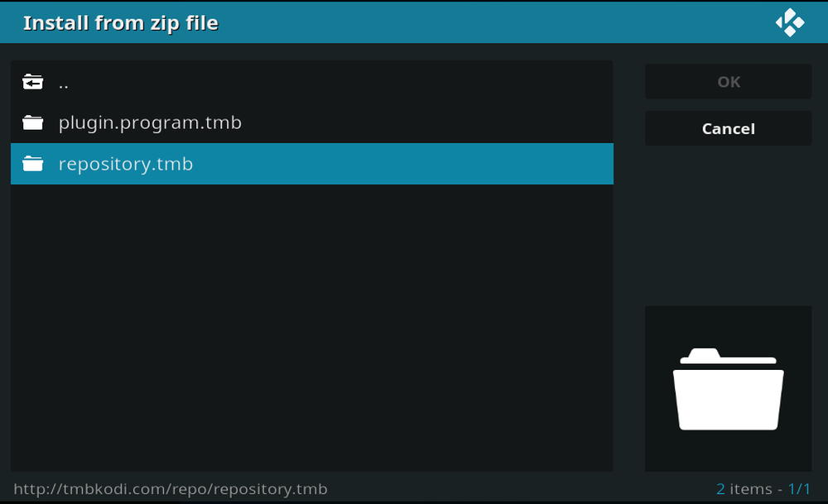Screen dimensions: 828x504
Task: Click the empty area below the file list entries
Action: coord(311,331)
